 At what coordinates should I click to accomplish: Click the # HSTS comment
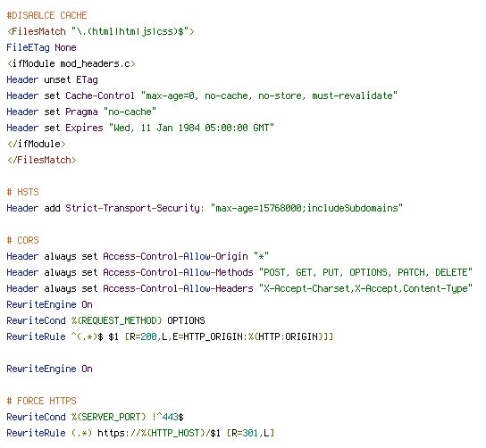pyautogui.click(x=23, y=192)
